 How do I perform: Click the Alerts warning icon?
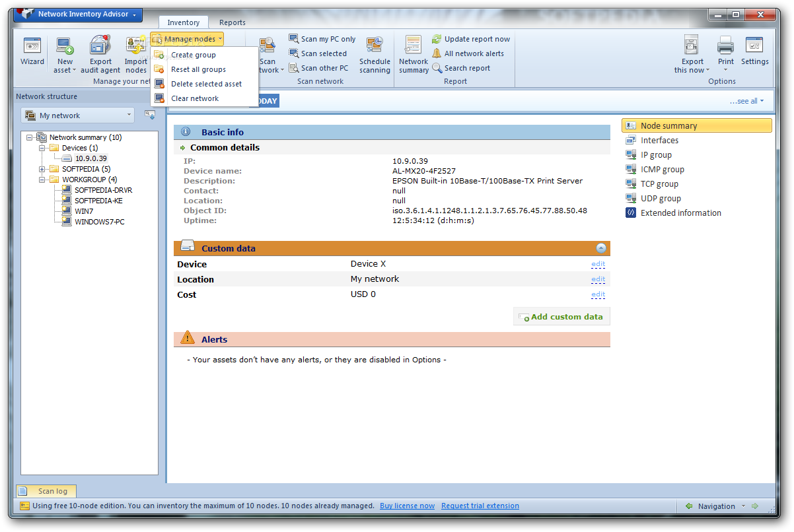point(188,339)
